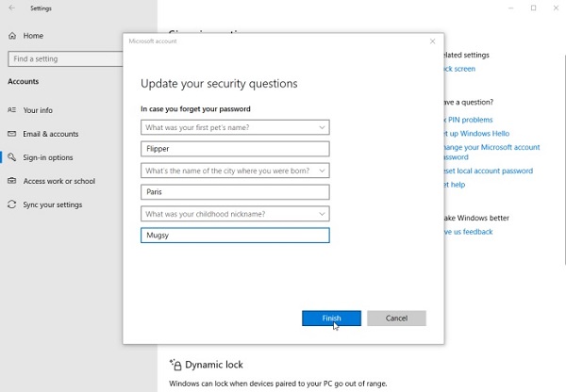This screenshot has width=566, height=392.
Task: Click the Cancel button
Action: (x=396, y=318)
